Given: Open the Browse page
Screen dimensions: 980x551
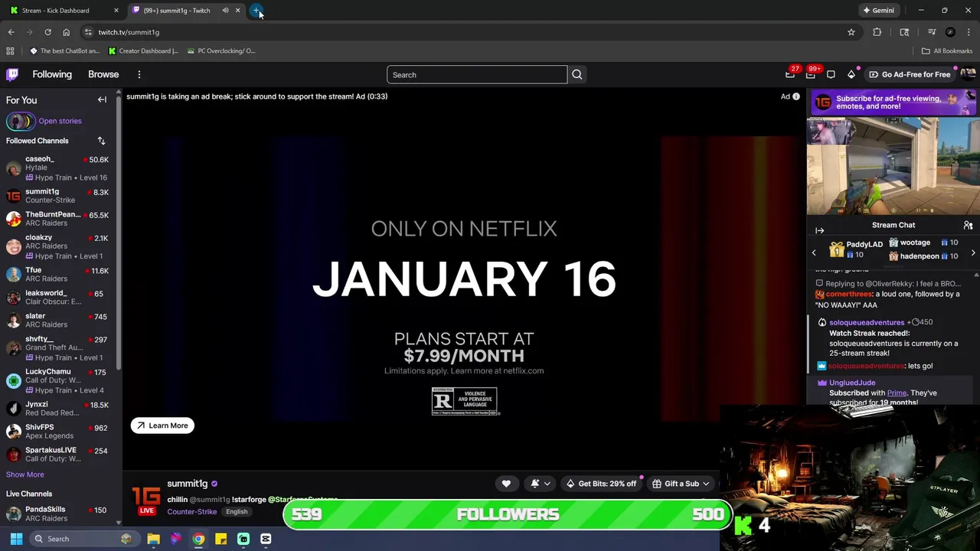Looking at the screenshot, I should click(x=103, y=74).
